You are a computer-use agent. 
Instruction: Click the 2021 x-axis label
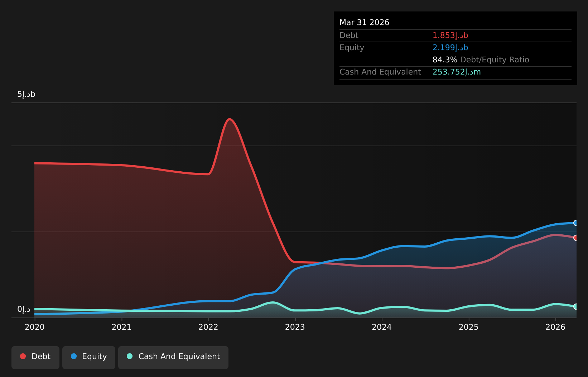121,327
